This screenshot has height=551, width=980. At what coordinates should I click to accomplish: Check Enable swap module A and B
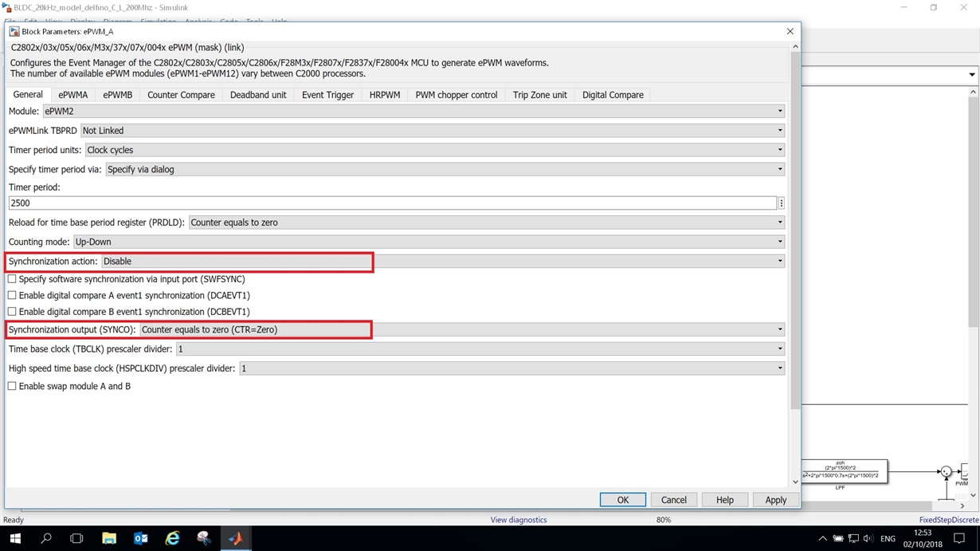(12, 386)
